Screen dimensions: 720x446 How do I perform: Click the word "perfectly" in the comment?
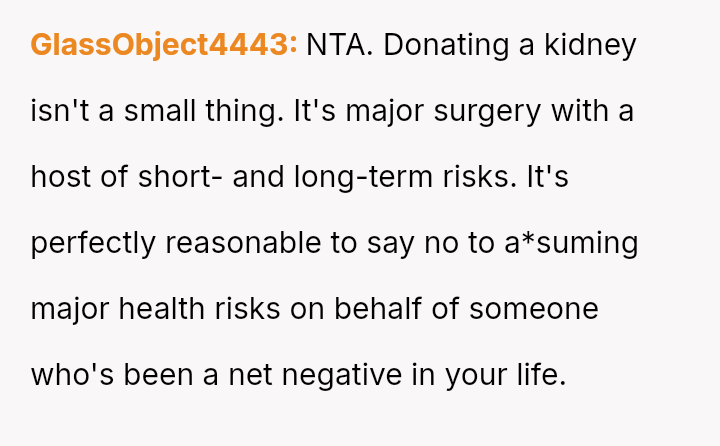pyautogui.click(x=93, y=243)
